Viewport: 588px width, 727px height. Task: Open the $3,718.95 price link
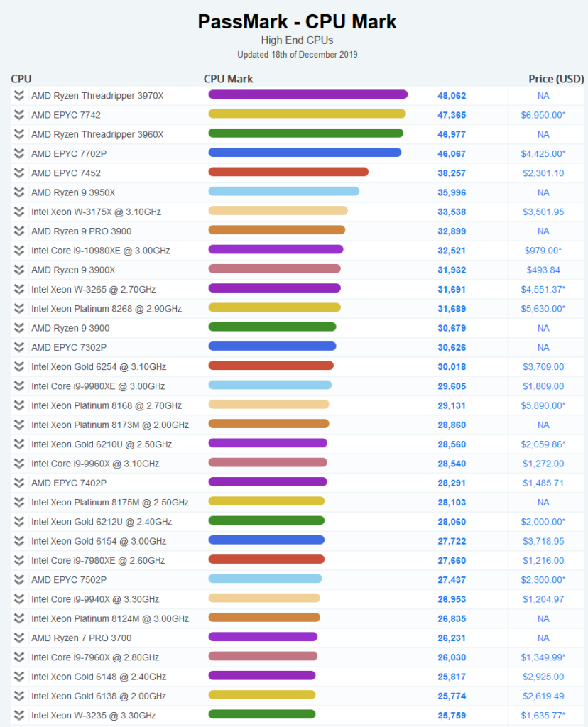click(543, 541)
